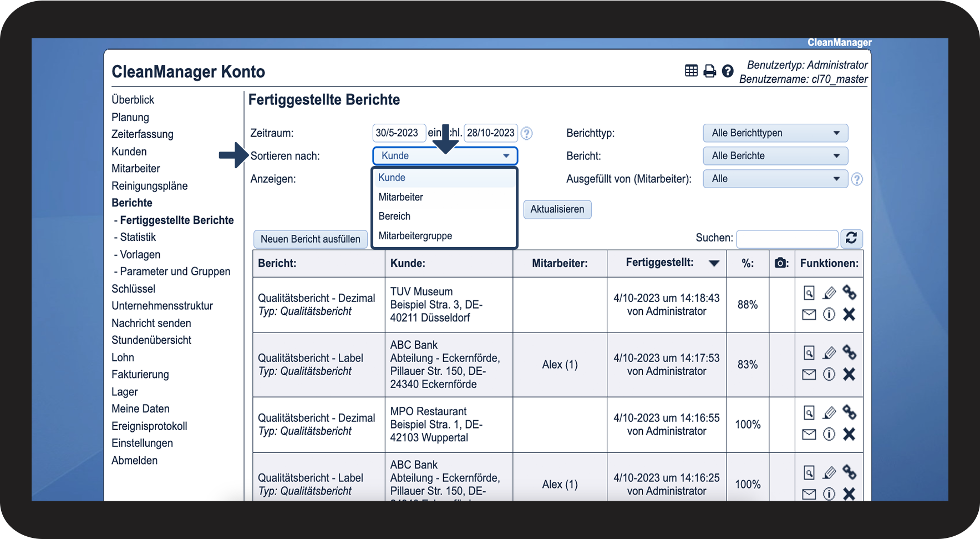
Task: Delete X icon for TUV Museum row
Action: [x=849, y=314]
